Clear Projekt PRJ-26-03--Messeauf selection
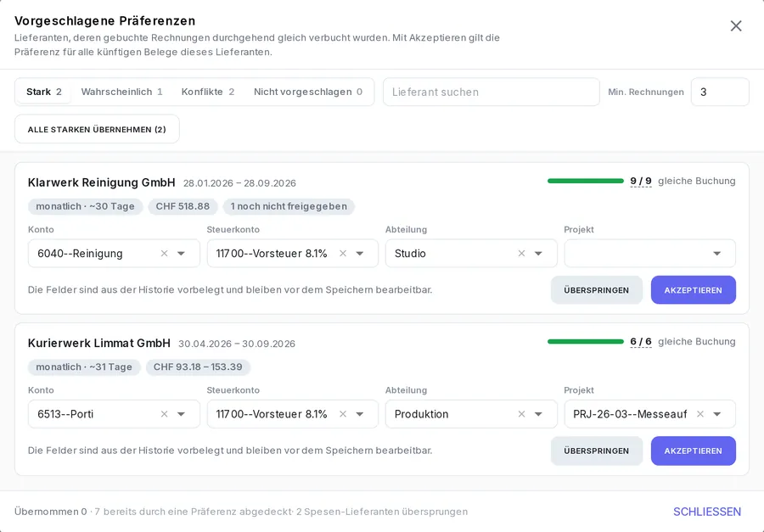764x532 pixels. coord(700,414)
